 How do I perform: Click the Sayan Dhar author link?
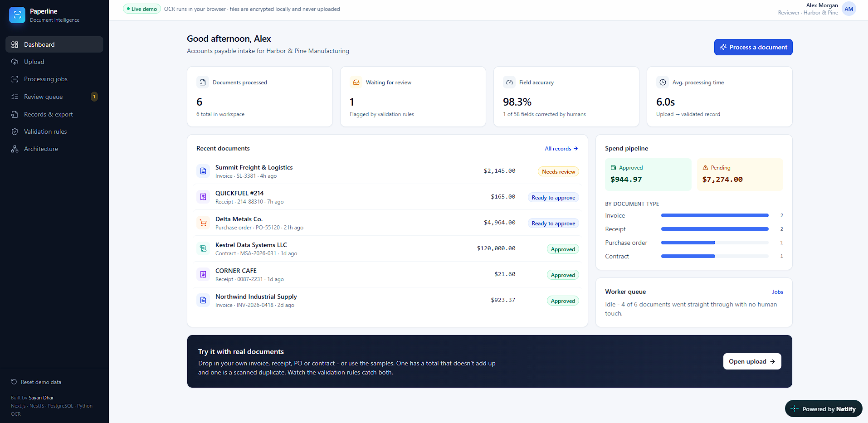tap(41, 398)
